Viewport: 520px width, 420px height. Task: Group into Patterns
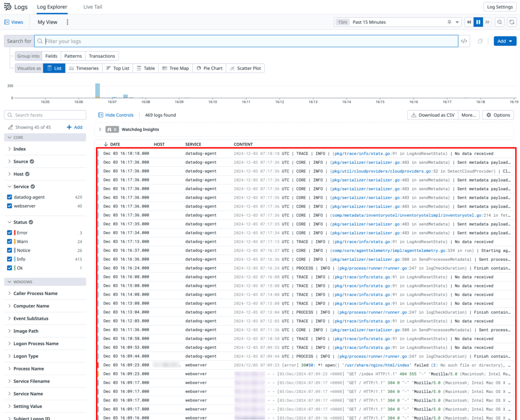point(73,56)
